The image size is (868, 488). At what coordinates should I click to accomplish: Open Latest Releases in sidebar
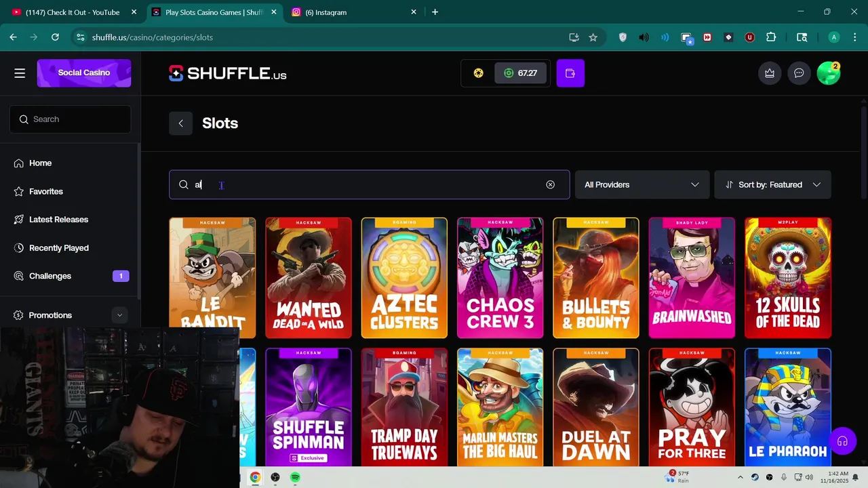[x=58, y=220]
